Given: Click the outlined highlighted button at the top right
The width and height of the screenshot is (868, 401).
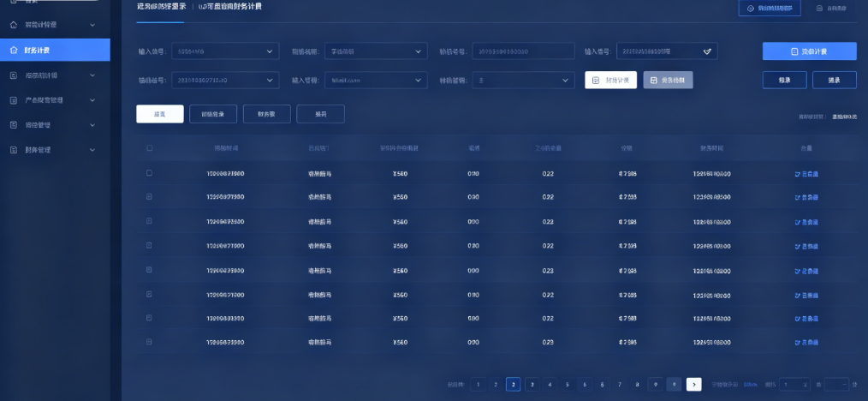Looking at the screenshot, I should coord(770,9).
